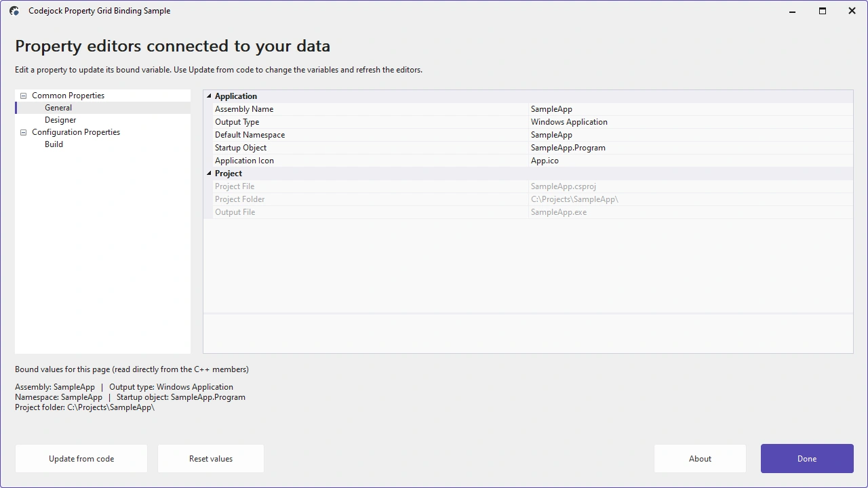
Task: Collapse the Project category in grid
Action: pos(209,174)
